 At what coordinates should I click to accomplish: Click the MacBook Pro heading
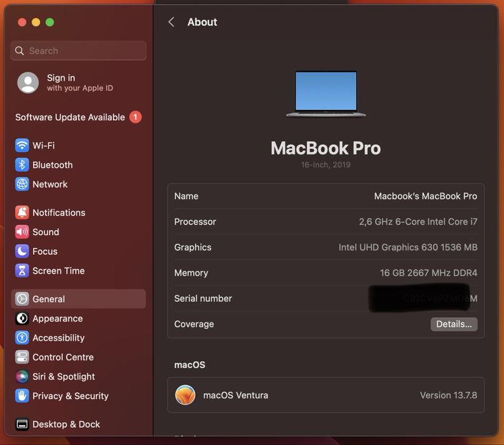click(x=325, y=148)
